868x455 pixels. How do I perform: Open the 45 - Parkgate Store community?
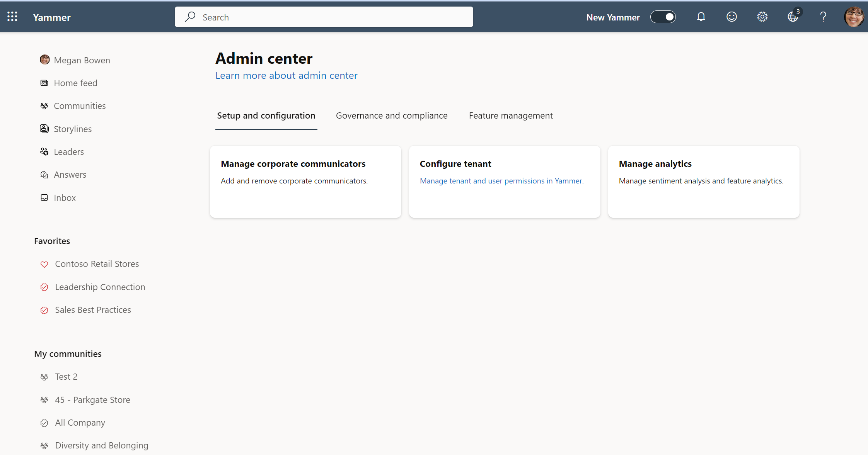pyautogui.click(x=92, y=399)
